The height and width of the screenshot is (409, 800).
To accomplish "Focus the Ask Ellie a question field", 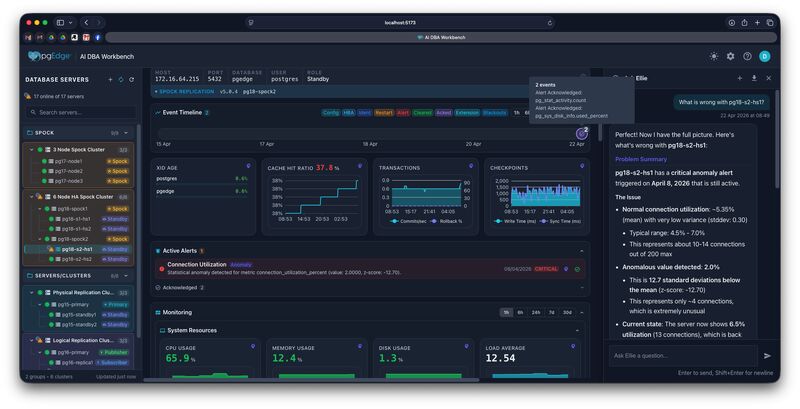I will pos(683,355).
